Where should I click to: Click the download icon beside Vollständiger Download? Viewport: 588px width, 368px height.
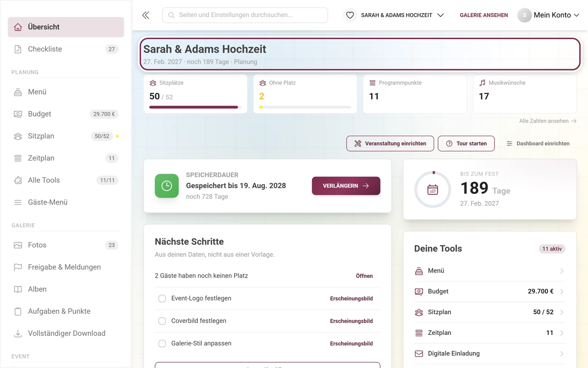click(18, 334)
